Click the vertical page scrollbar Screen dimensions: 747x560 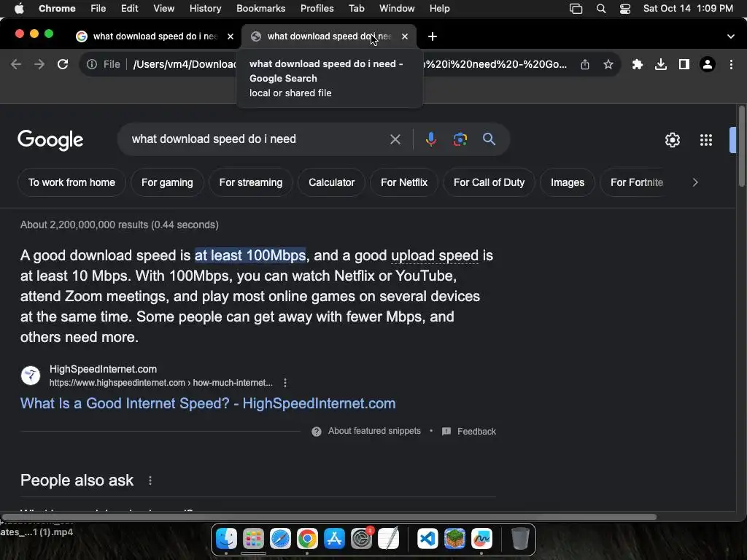(x=741, y=146)
